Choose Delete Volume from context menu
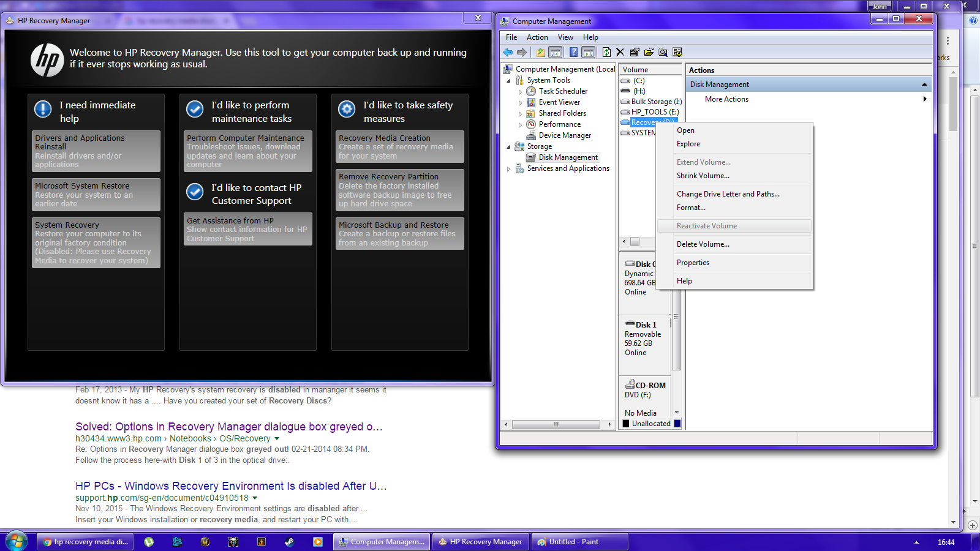This screenshot has width=980, height=551. pyautogui.click(x=734, y=244)
